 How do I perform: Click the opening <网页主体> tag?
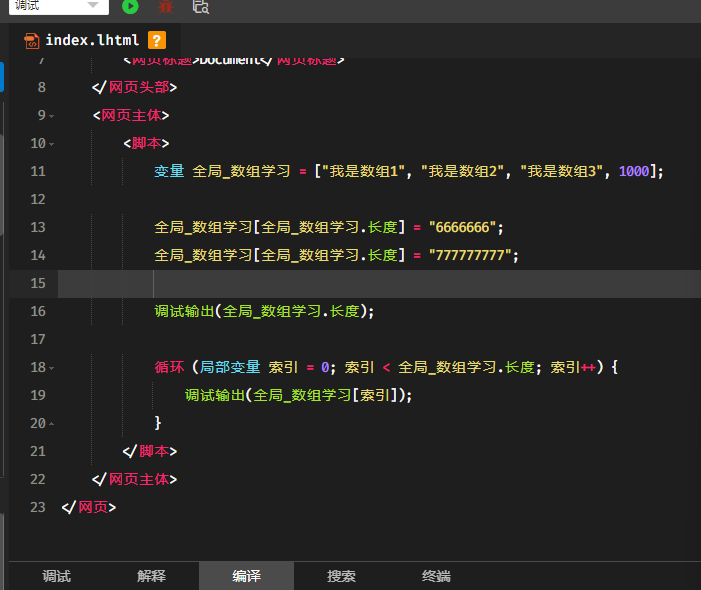click(x=131, y=115)
